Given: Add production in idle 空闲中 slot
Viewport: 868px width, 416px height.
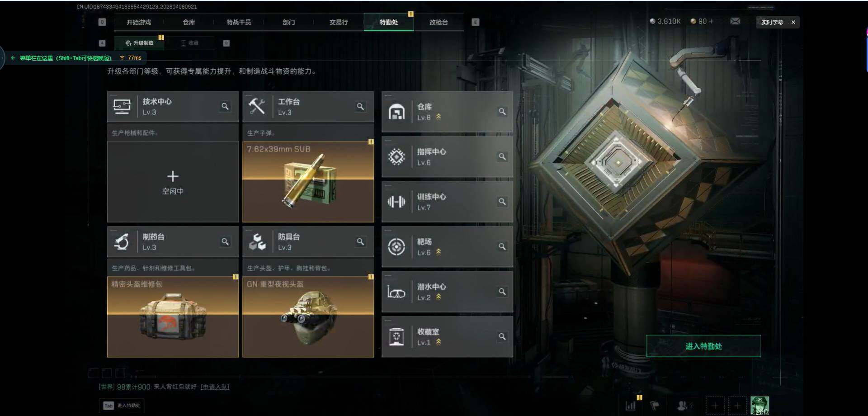Looking at the screenshot, I should 173,182.
